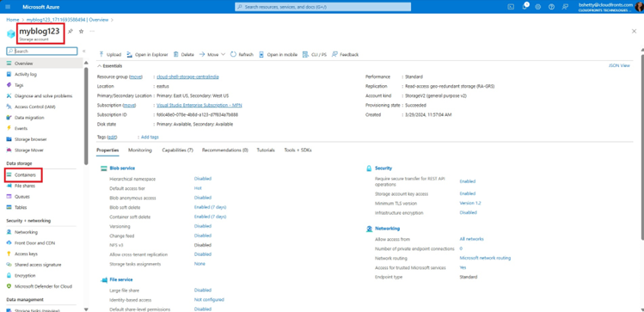Pin myblog123 to the dashboard

(x=71, y=31)
